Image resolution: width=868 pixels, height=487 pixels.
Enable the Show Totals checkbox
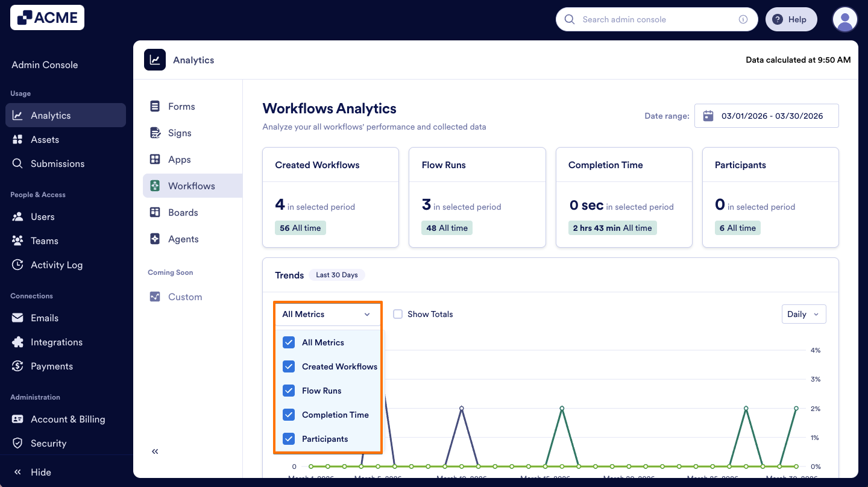tap(398, 314)
